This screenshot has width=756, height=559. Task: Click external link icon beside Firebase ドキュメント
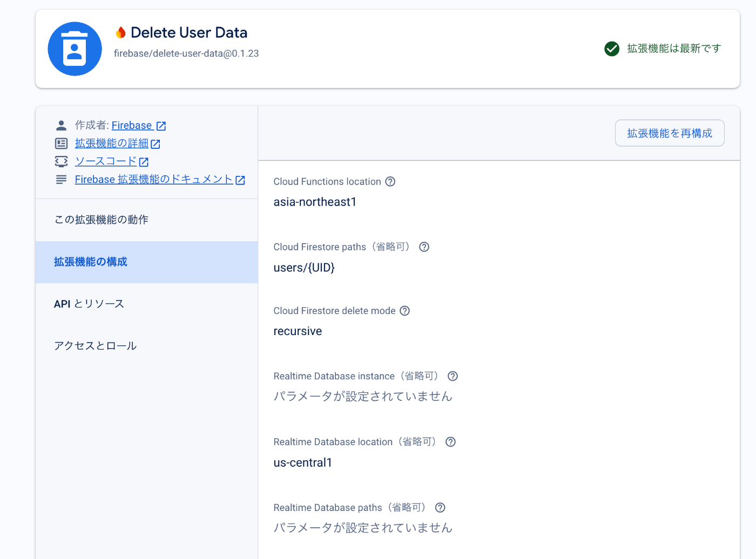point(240,180)
